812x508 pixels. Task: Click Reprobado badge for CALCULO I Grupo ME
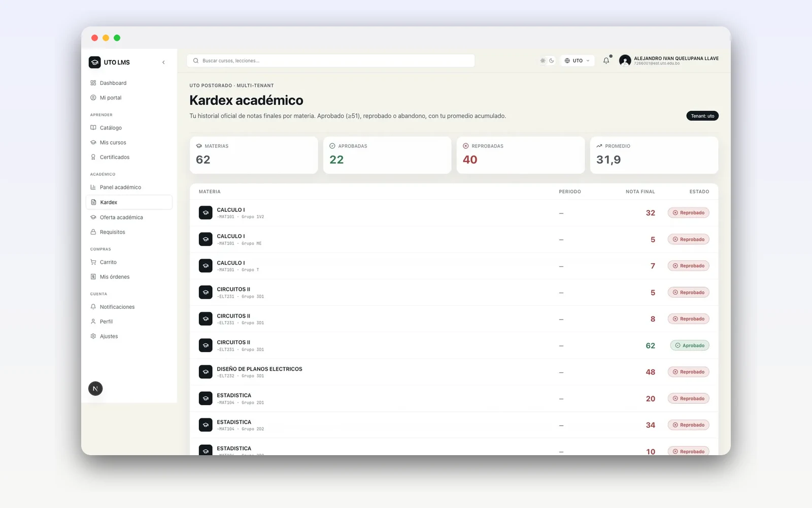coord(689,239)
